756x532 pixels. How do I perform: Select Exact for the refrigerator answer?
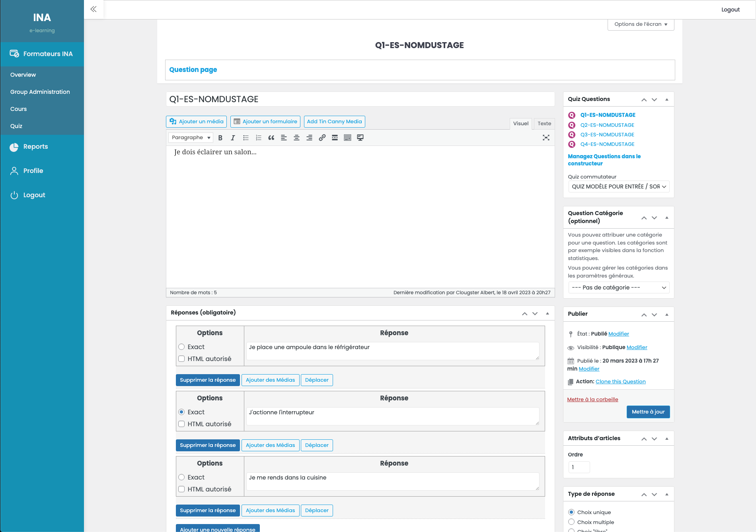click(x=181, y=347)
